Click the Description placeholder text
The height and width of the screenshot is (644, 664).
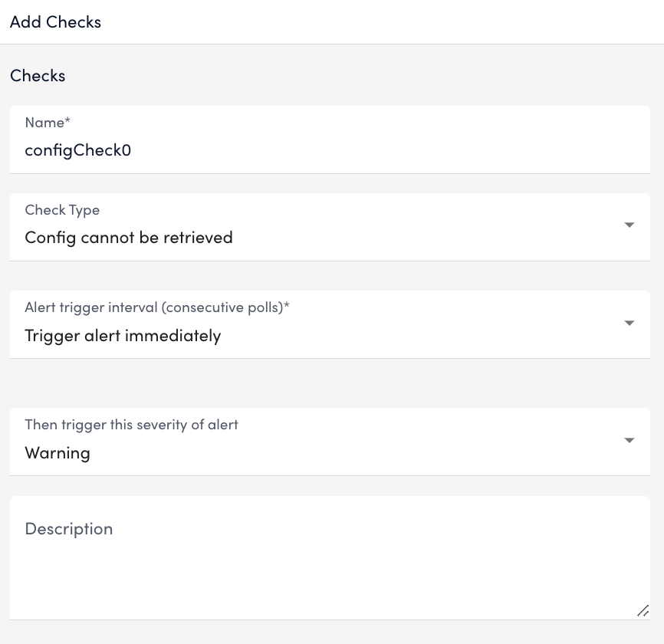(69, 529)
